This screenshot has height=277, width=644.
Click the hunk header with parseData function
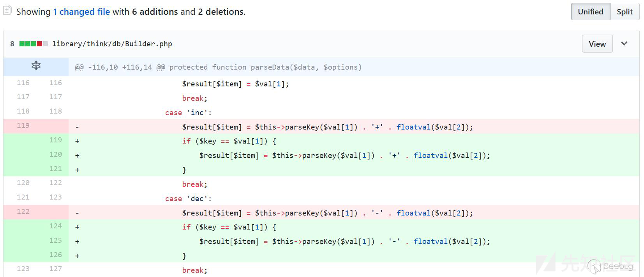coord(218,67)
